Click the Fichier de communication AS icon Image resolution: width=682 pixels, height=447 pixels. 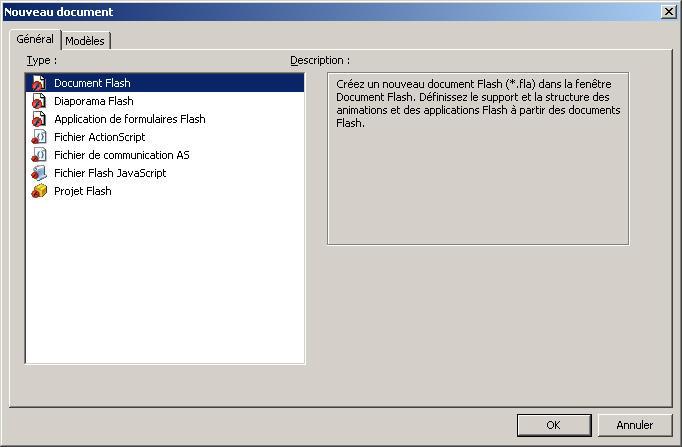(39, 155)
